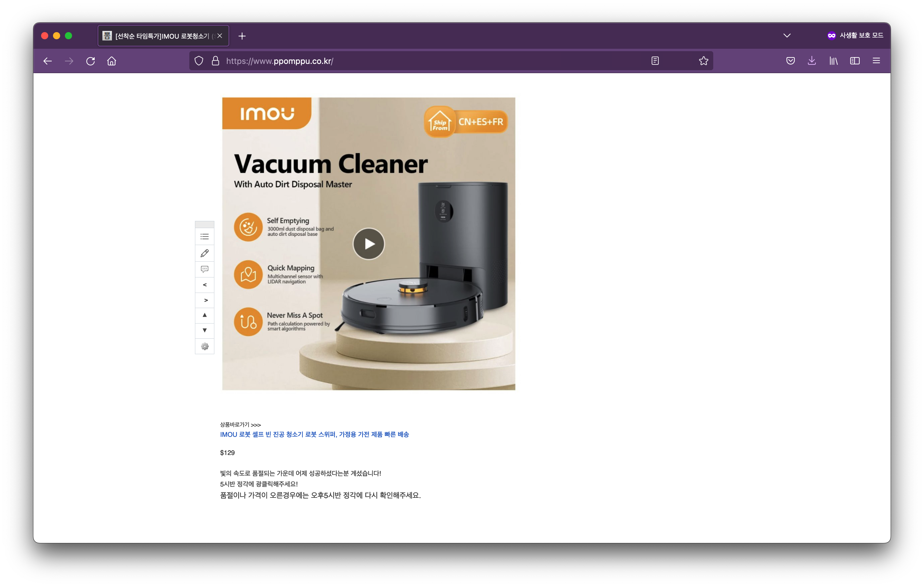924x587 pixels.
Task: Click the pencil write icon in sidebar
Action: 205,253
